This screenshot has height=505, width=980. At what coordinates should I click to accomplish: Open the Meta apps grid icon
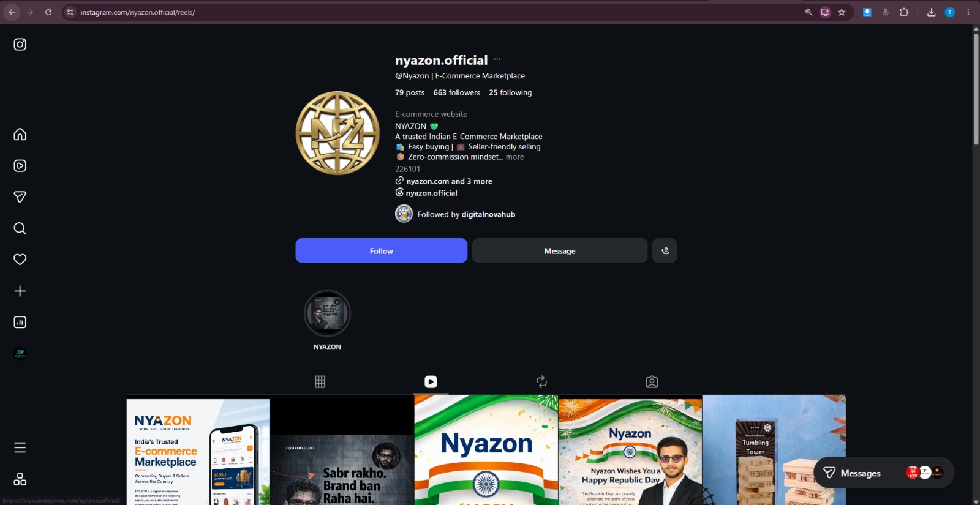[x=20, y=479]
